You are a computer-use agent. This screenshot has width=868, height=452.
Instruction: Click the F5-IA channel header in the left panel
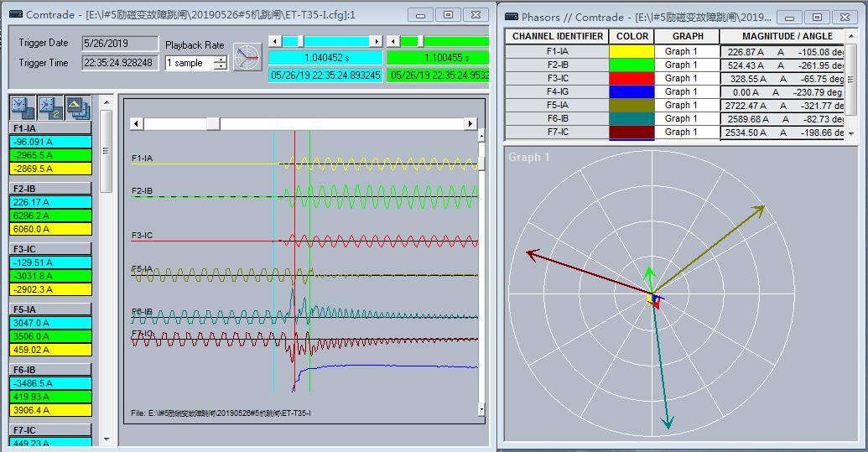click(x=50, y=309)
